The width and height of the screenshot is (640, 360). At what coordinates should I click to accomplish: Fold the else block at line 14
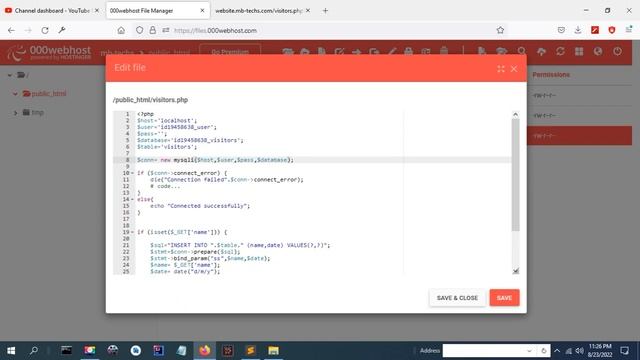pos(132,199)
